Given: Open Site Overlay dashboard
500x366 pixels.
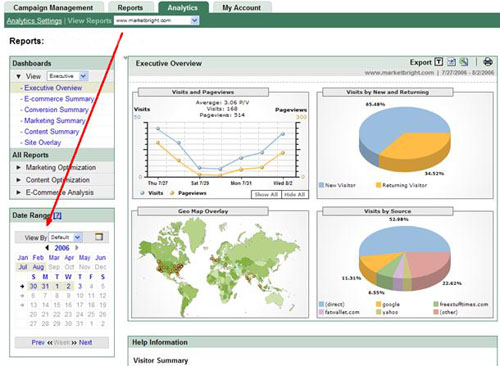Looking at the screenshot, I should point(43,143).
